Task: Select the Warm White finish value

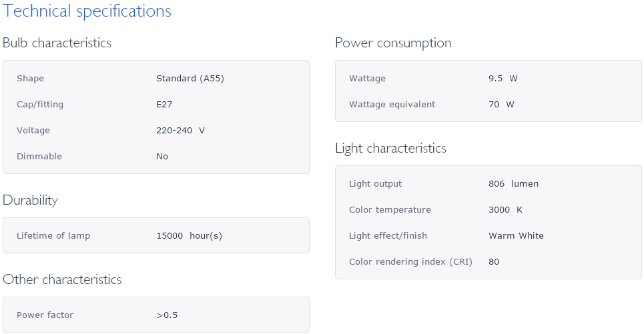Action: point(517,236)
